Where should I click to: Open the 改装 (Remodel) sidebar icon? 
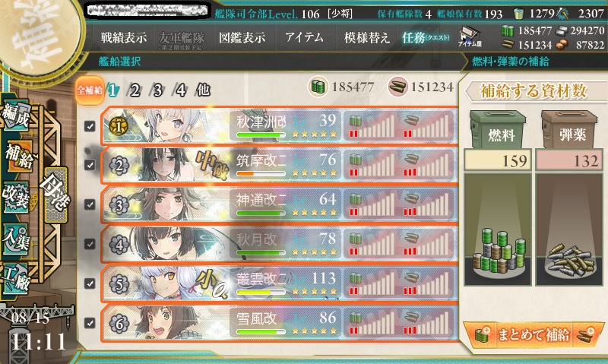16,198
